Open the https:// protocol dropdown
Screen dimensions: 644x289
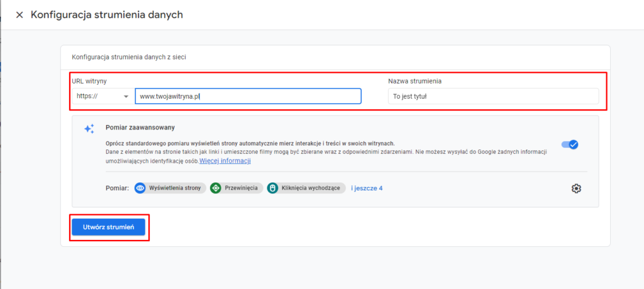[x=102, y=96]
